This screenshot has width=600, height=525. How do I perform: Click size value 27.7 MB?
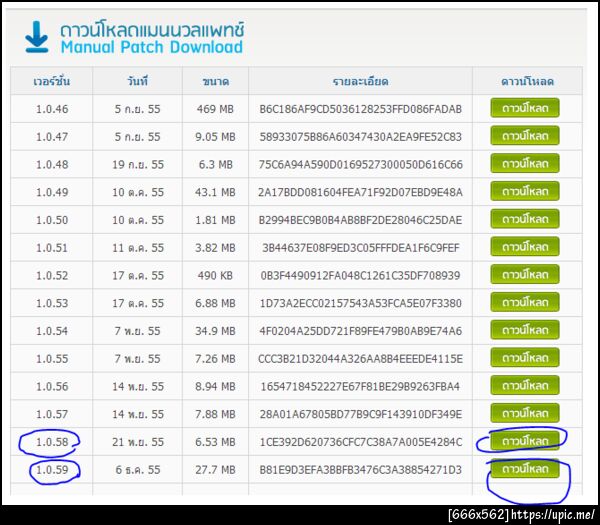tap(215, 470)
